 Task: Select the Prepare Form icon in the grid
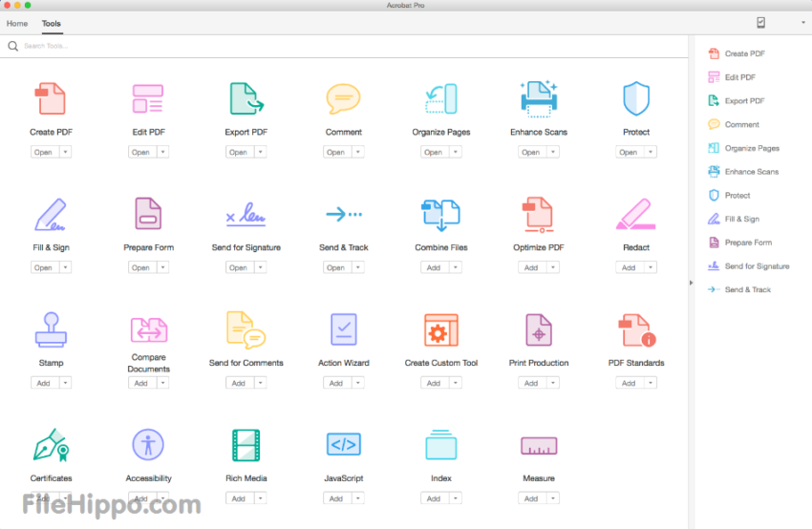[148, 213]
